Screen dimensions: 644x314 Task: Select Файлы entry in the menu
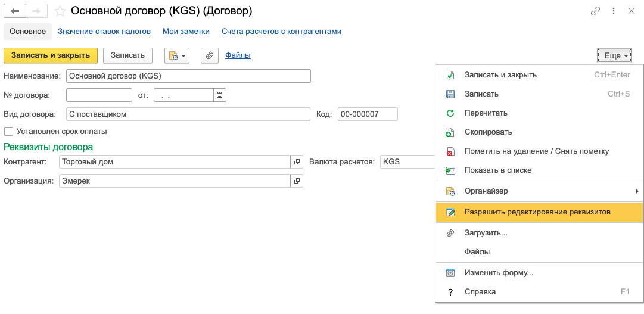(x=539, y=251)
